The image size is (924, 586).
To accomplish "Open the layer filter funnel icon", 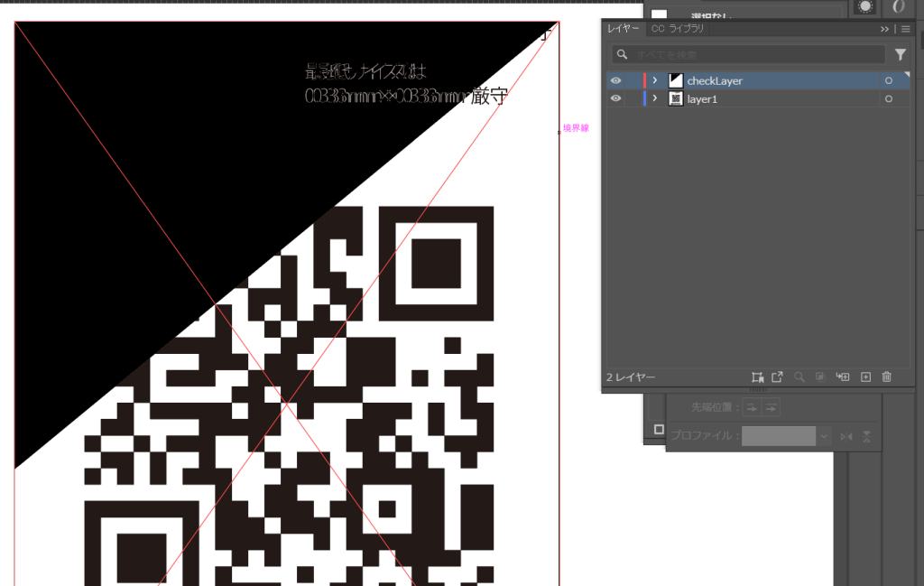I will [900, 54].
